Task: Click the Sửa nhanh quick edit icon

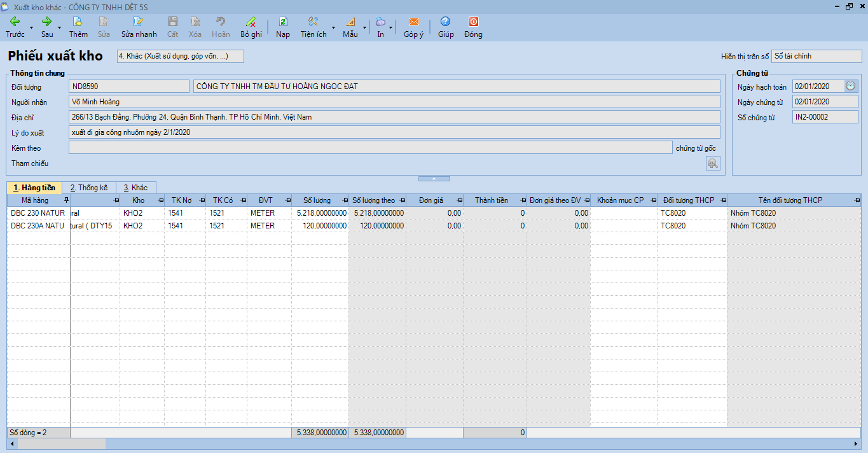Action: tap(139, 27)
